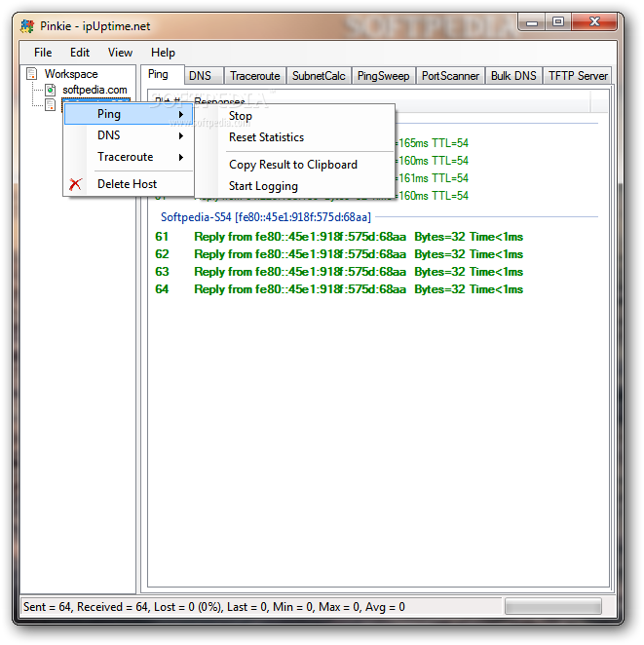644x645 pixels.
Task: Click ping reply row number 64
Action: click(x=339, y=289)
